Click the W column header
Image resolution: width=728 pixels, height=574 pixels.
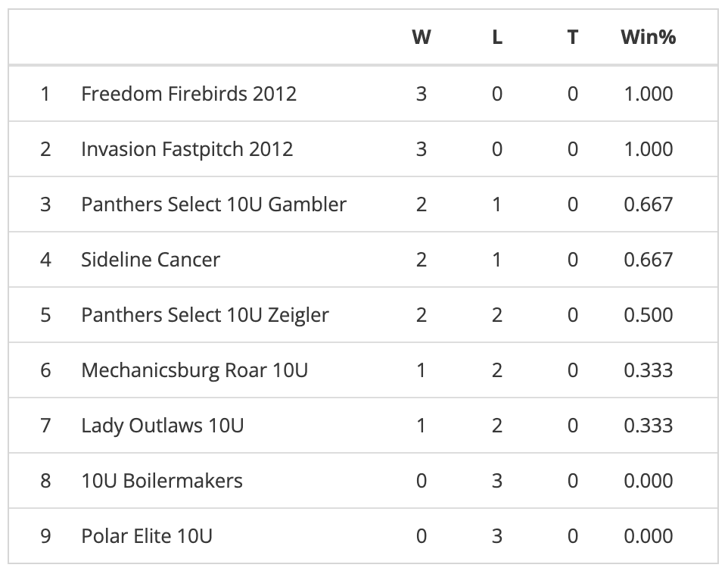pyautogui.click(x=421, y=36)
